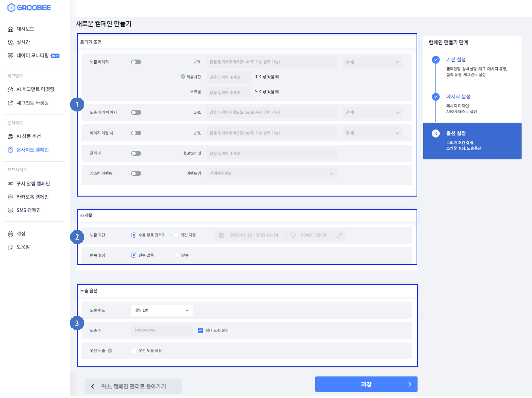The width and height of the screenshot is (532, 398).
Task: Click the help question icon beside 체류시간
Action: click(x=183, y=77)
